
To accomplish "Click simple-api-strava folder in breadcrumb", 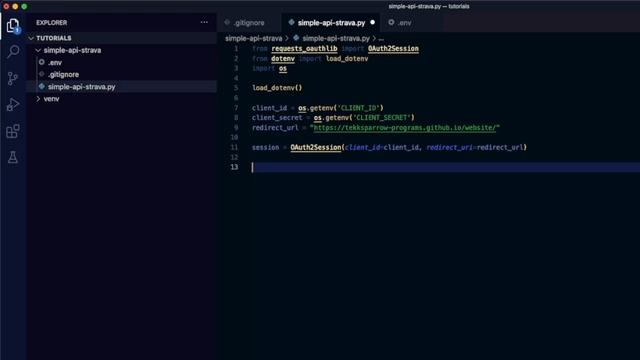I will pyautogui.click(x=253, y=38).
